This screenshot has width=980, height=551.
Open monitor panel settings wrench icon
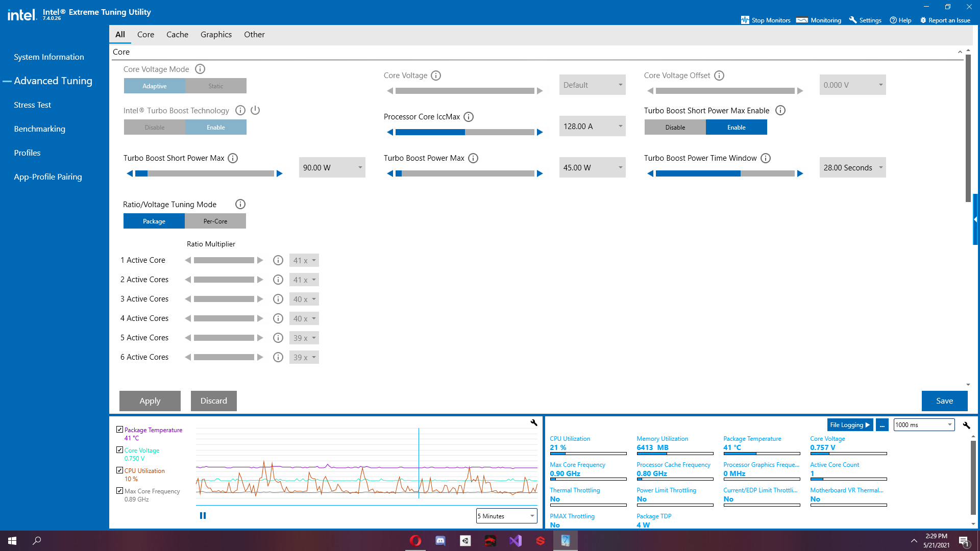pos(966,425)
